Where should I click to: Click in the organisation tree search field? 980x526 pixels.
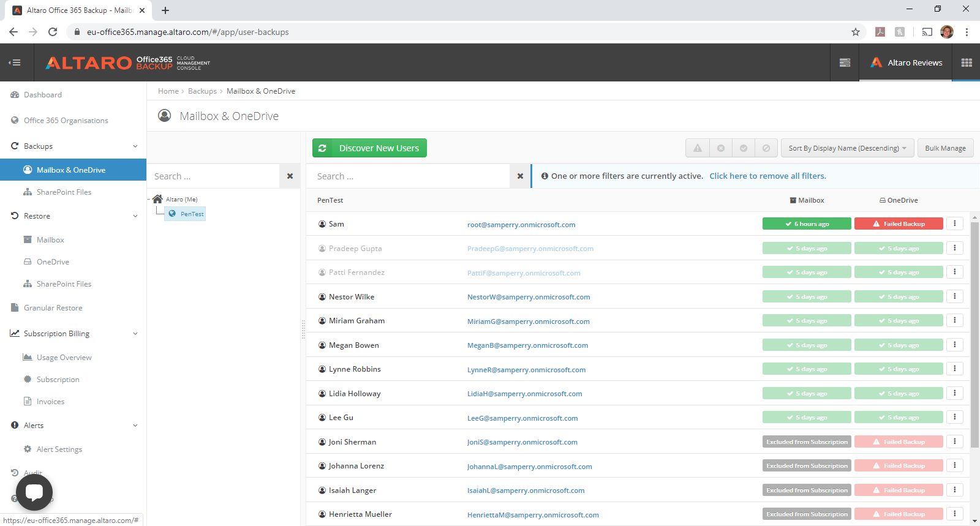[214, 176]
